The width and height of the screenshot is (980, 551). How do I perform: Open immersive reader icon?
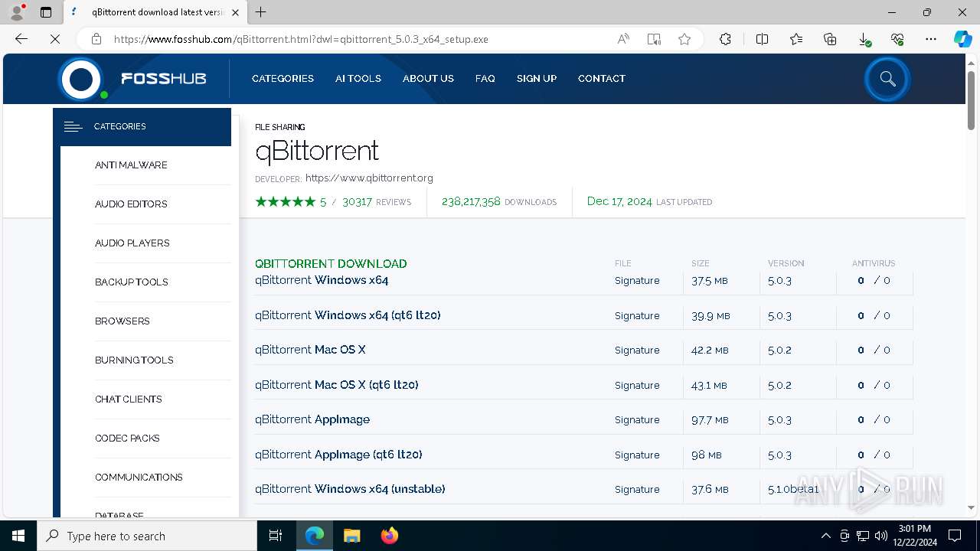[654, 39]
